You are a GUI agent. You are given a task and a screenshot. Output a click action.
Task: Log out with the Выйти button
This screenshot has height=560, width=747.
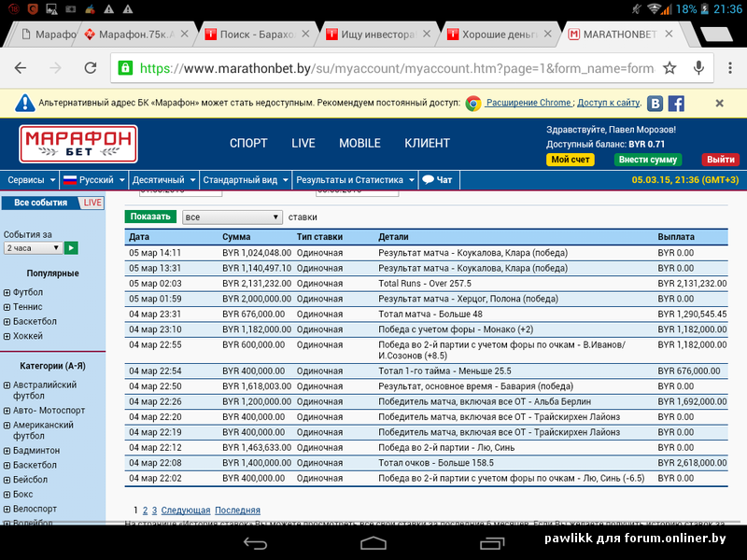(x=720, y=160)
